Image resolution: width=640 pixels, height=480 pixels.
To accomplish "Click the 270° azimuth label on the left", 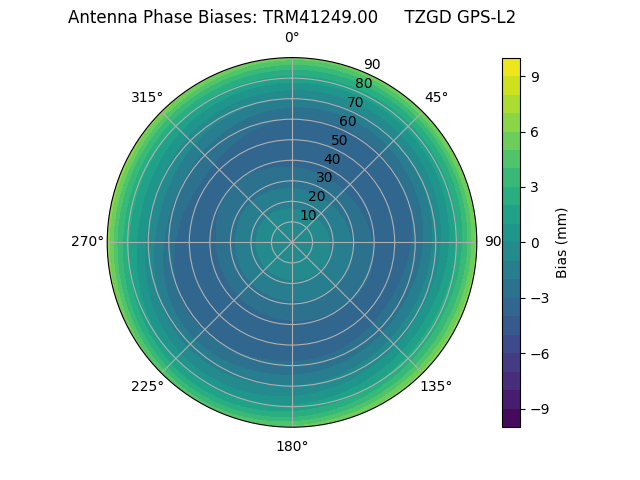I will pyautogui.click(x=87, y=242).
